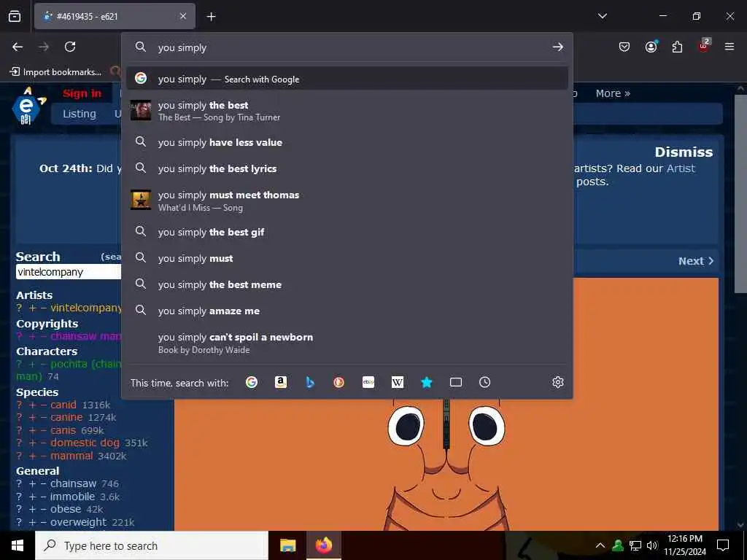The height and width of the screenshot is (560, 747).
Task: Expand the list all tabs chevron
Action: click(602, 16)
